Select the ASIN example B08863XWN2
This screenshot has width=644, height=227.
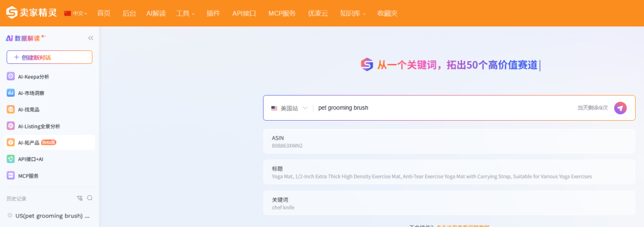pyautogui.click(x=449, y=141)
